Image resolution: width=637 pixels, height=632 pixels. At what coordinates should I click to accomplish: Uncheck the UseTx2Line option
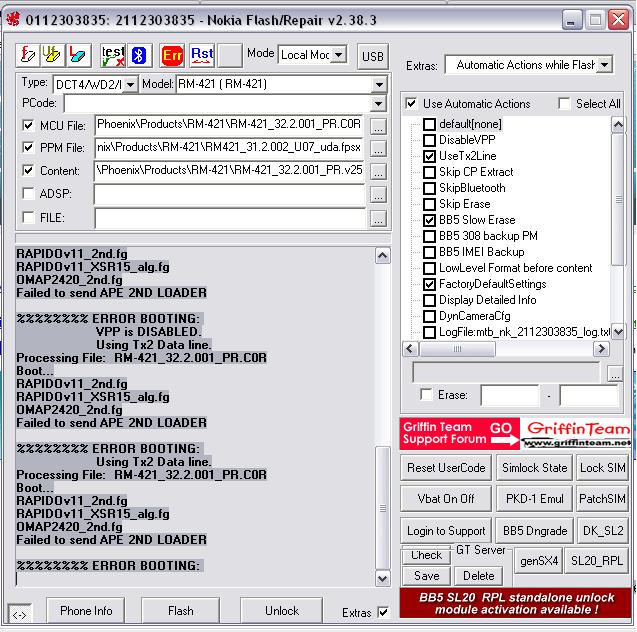coord(429,156)
